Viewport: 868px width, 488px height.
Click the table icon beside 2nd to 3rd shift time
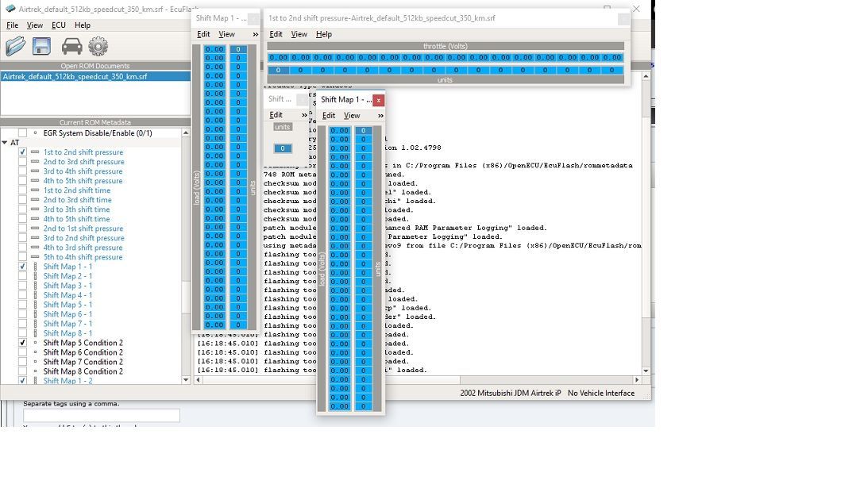click(35, 200)
